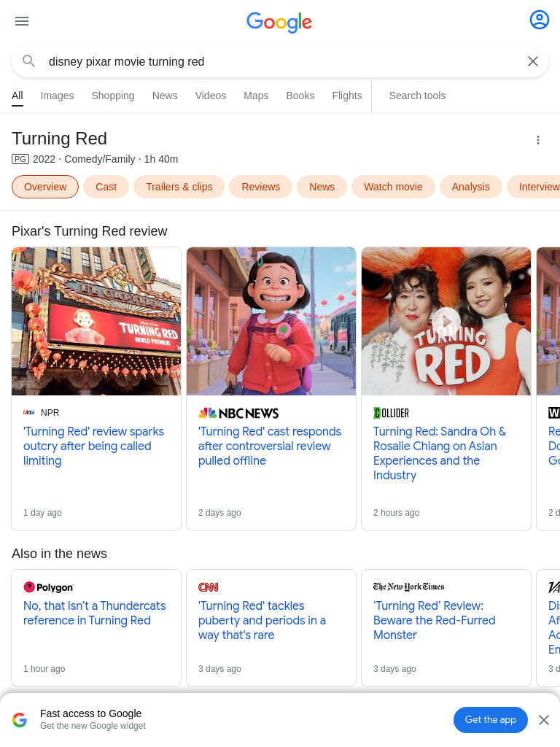Switch to the Videos tab
560x747 pixels.
point(211,96)
